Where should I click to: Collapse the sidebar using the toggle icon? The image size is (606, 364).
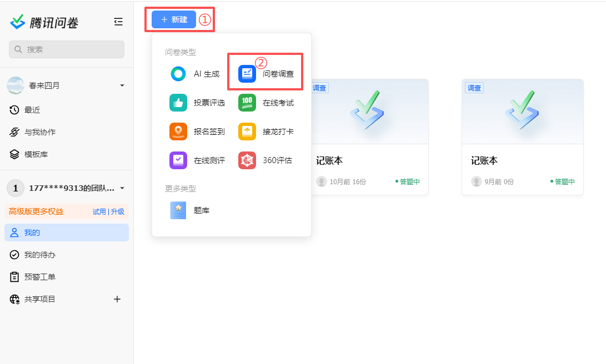(118, 22)
